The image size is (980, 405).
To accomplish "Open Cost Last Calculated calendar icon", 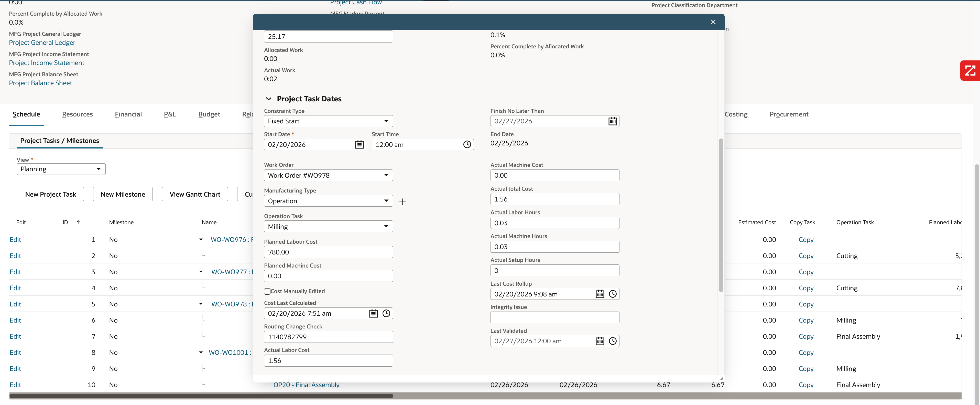I will [373, 313].
